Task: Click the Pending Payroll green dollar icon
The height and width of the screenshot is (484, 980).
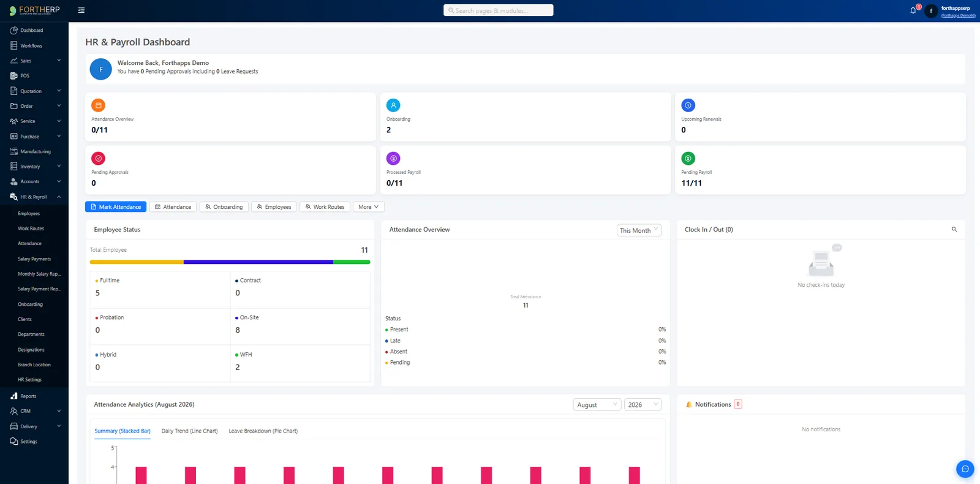Action: 688,158
